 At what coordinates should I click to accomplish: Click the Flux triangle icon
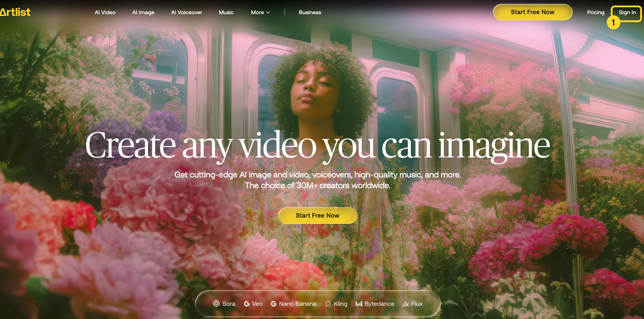tap(406, 304)
